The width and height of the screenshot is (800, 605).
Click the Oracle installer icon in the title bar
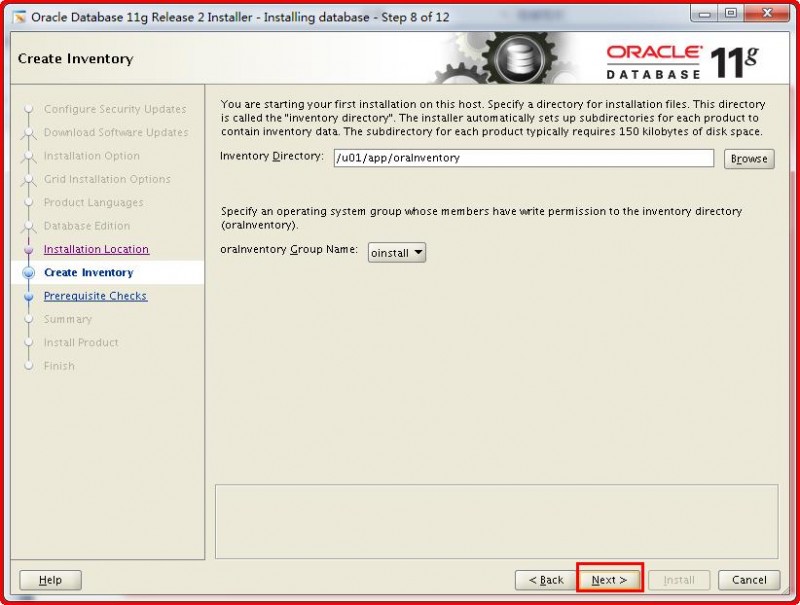20,14
